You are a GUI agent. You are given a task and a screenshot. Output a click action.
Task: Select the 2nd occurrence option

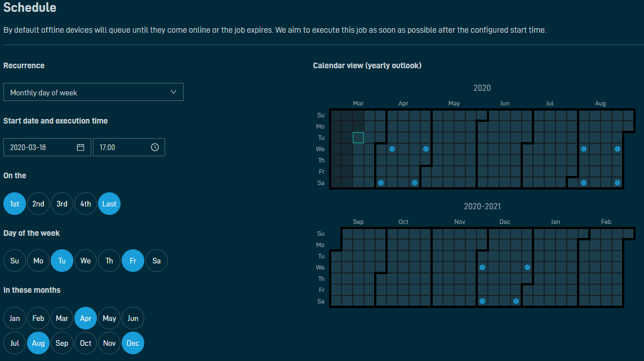click(x=38, y=204)
